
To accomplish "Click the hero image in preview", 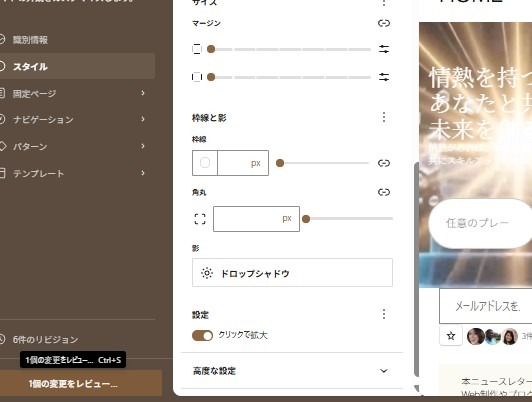I will click(x=475, y=155).
